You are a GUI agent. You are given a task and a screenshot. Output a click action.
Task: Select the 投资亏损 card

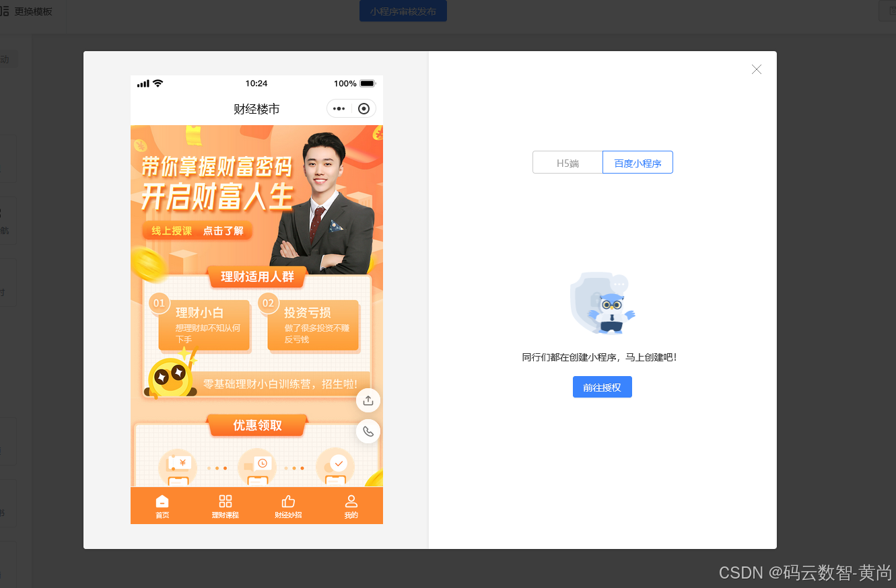tap(313, 324)
